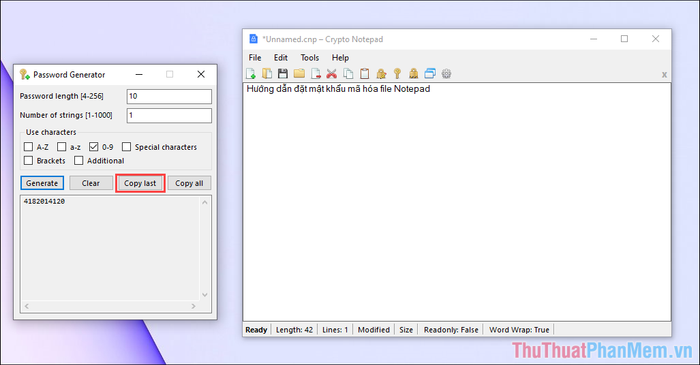The width and height of the screenshot is (700, 365).
Task: Click the Paste clipboard icon
Action: coord(365,74)
